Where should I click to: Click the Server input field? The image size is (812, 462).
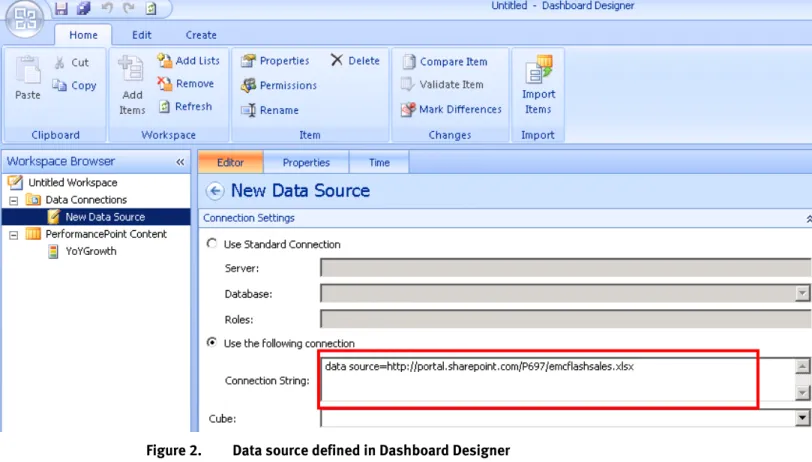(x=566, y=268)
